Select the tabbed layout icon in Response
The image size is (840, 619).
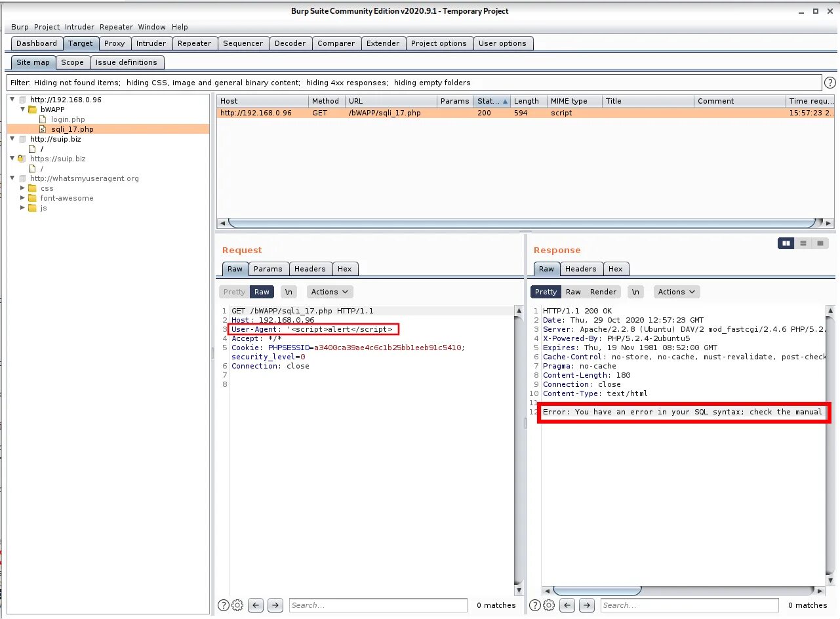tap(820, 243)
